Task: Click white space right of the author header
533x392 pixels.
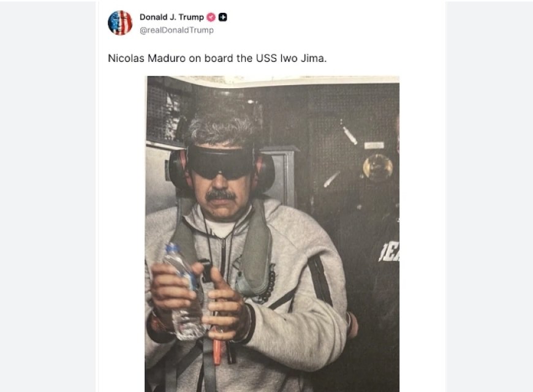Action: 337,23
